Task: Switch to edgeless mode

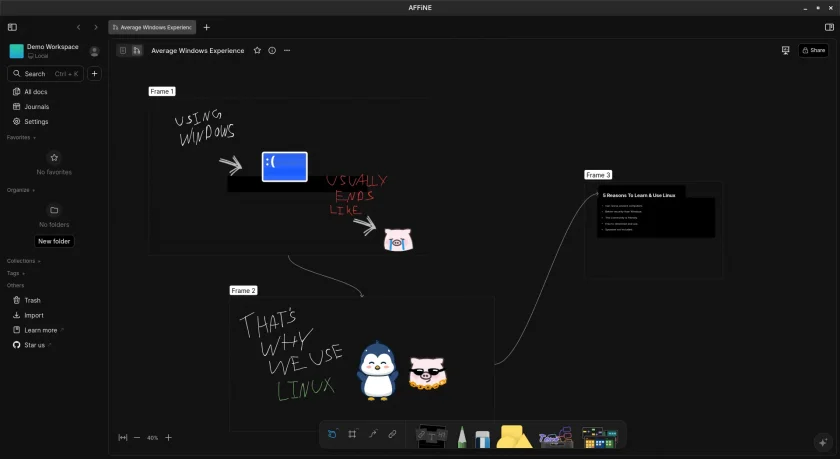Action: (137, 50)
